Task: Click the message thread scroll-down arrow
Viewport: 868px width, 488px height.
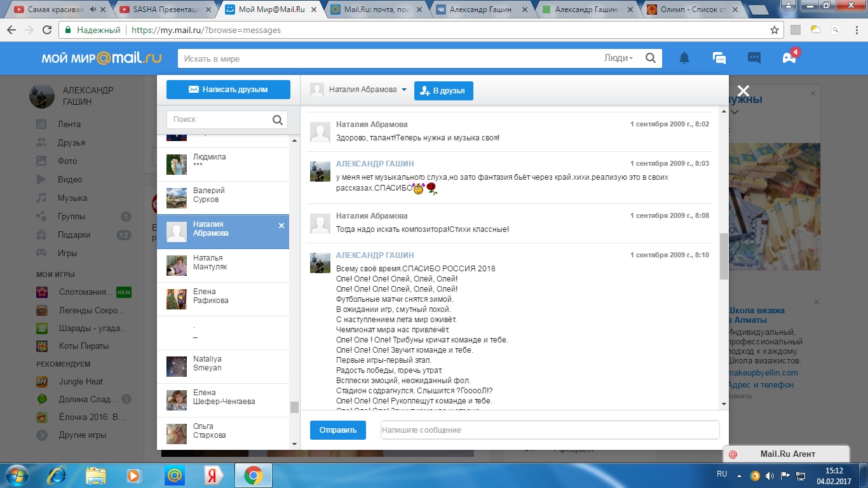Action: 724,404
